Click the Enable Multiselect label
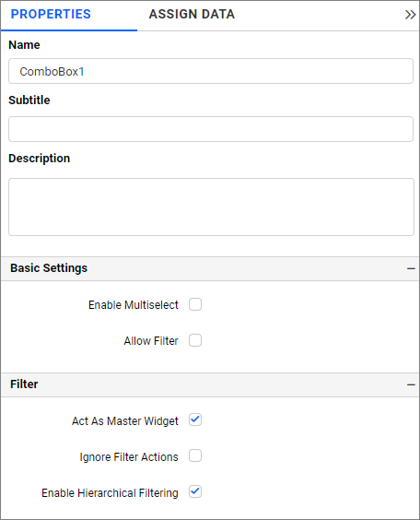 click(x=134, y=305)
